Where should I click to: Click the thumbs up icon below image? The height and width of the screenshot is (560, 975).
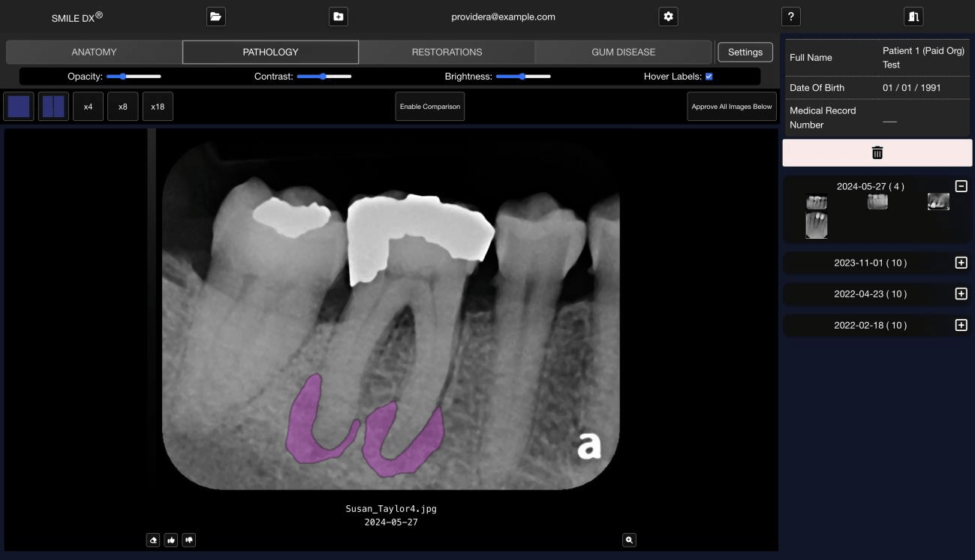171,540
